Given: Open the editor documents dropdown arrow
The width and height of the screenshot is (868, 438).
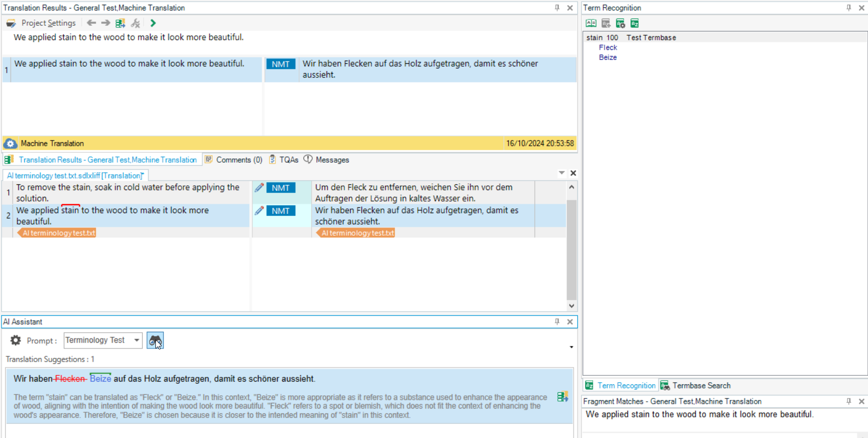Looking at the screenshot, I should point(561,173).
